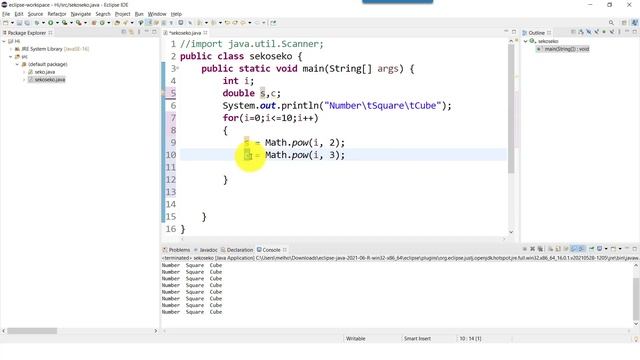Open the Source menu
This screenshot has height=360, width=640.
(35, 14)
